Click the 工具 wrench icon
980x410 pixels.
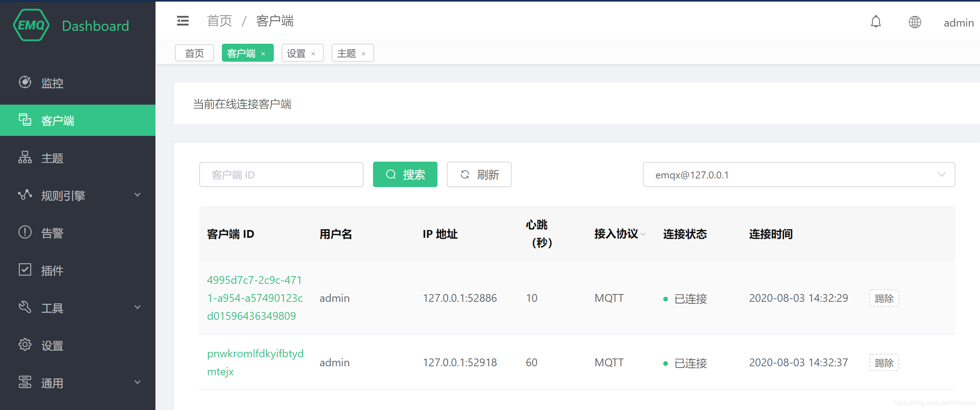coord(25,307)
